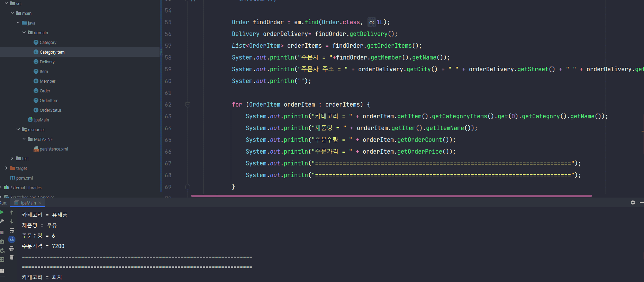Select JpaMain in the project tree

[42, 120]
